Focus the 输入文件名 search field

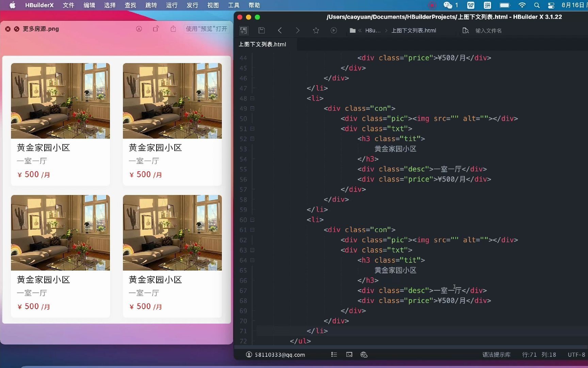point(488,30)
